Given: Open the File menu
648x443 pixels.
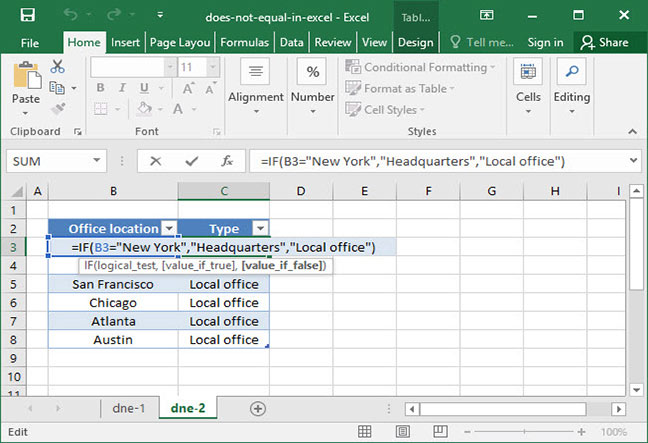Looking at the screenshot, I should pos(30,43).
